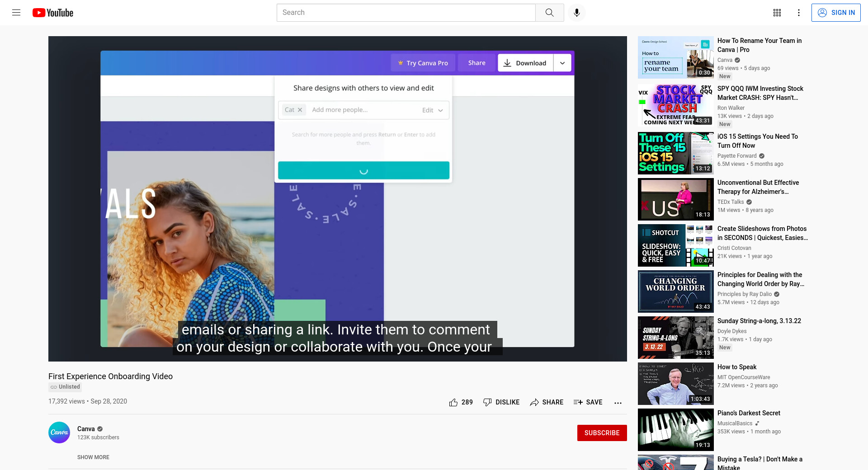
Task: Save video to a playlist
Action: (588, 402)
